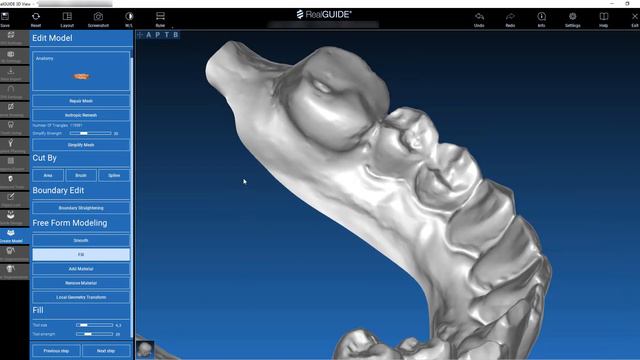
Task: Open the Settings gear
Action: [572, 19]
